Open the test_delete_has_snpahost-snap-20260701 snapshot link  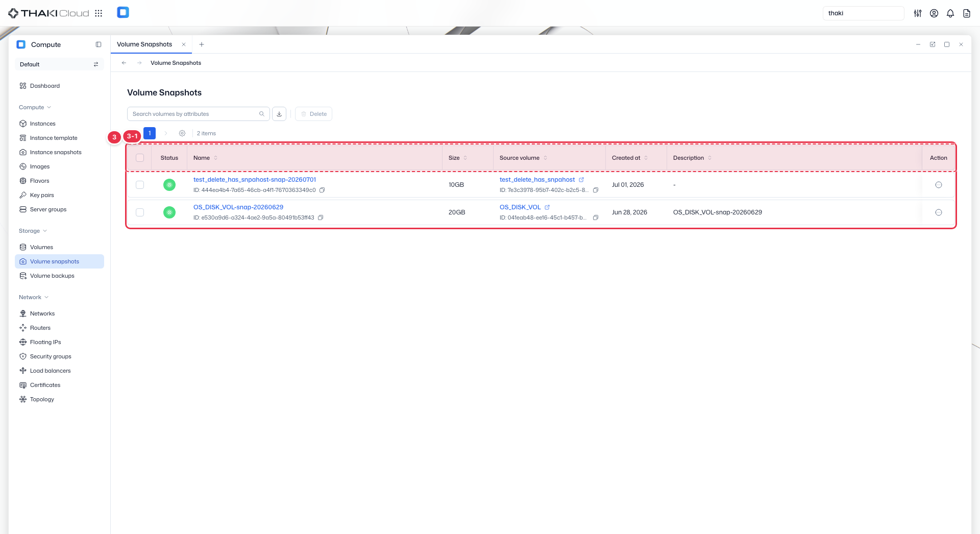[255, 180]
